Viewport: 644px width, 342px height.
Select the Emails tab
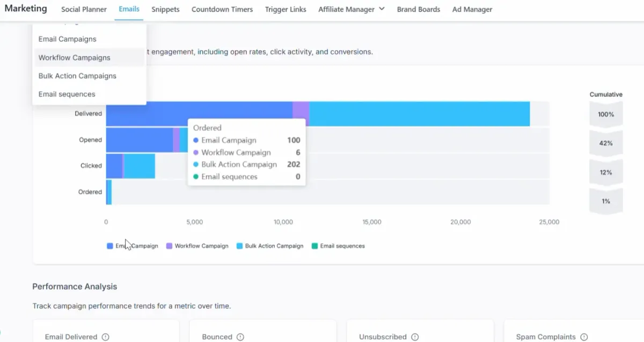[x=129, y=9]
